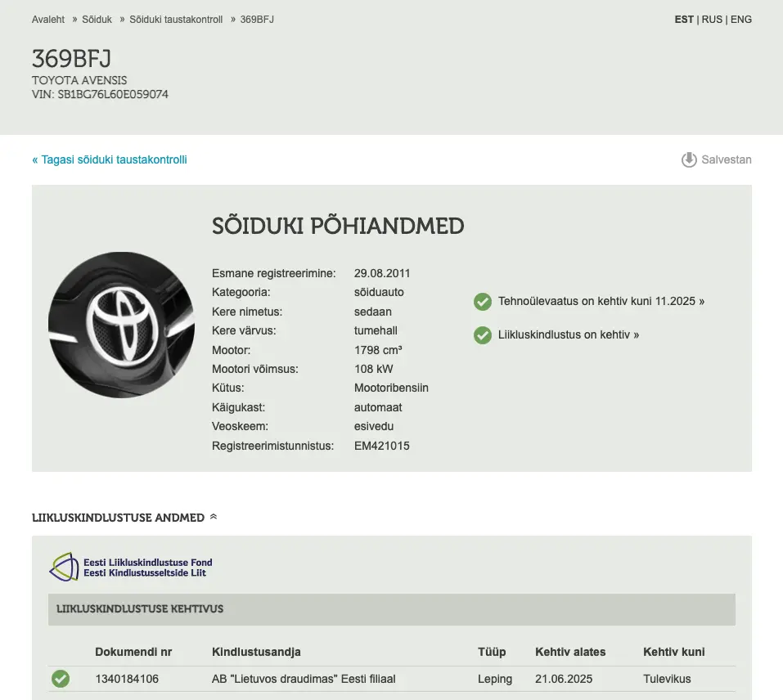Click green checkmark beside Liikluskindlustus on kehtiv
The height and width of the screenshot is (700, 783).
pyautogui.click(x=483, y=335)
